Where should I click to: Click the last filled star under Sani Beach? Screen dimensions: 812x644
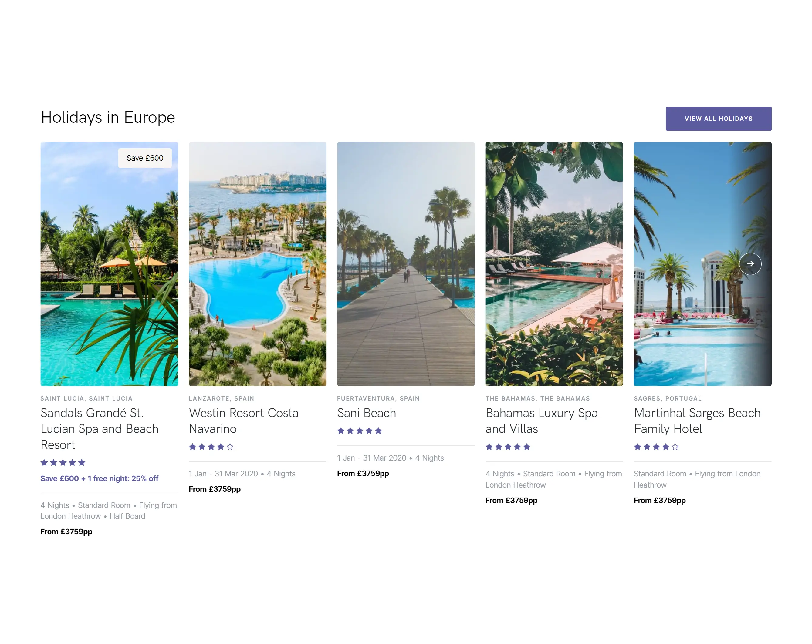(378, 431)
